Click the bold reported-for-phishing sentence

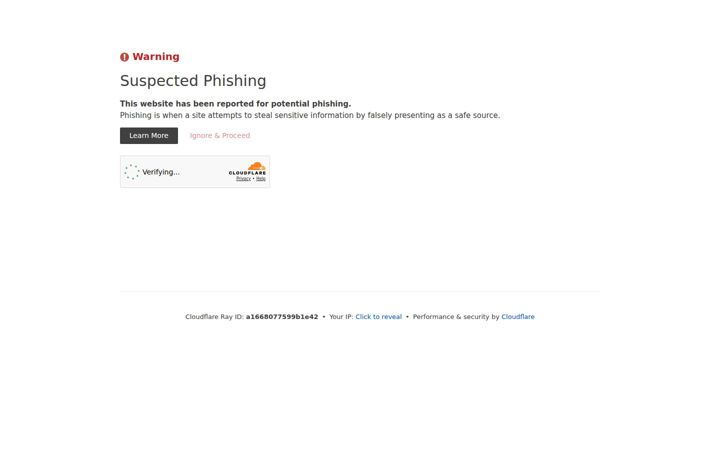tap(236, 104)
